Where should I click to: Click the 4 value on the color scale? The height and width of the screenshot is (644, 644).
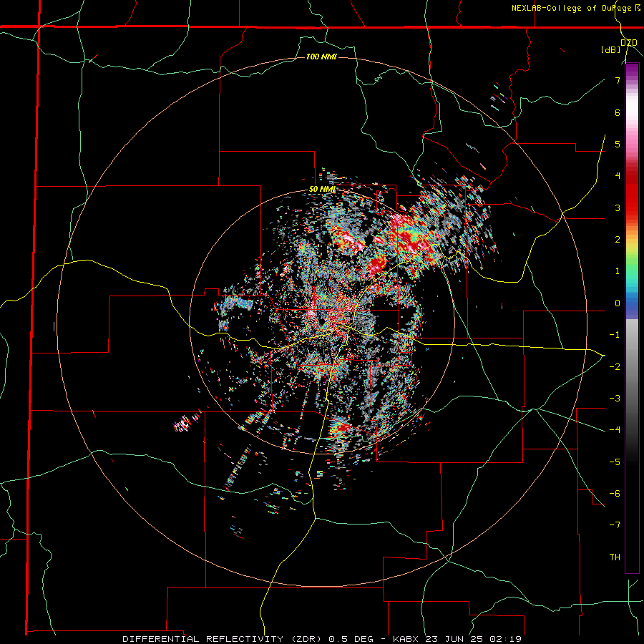[618, 176]
